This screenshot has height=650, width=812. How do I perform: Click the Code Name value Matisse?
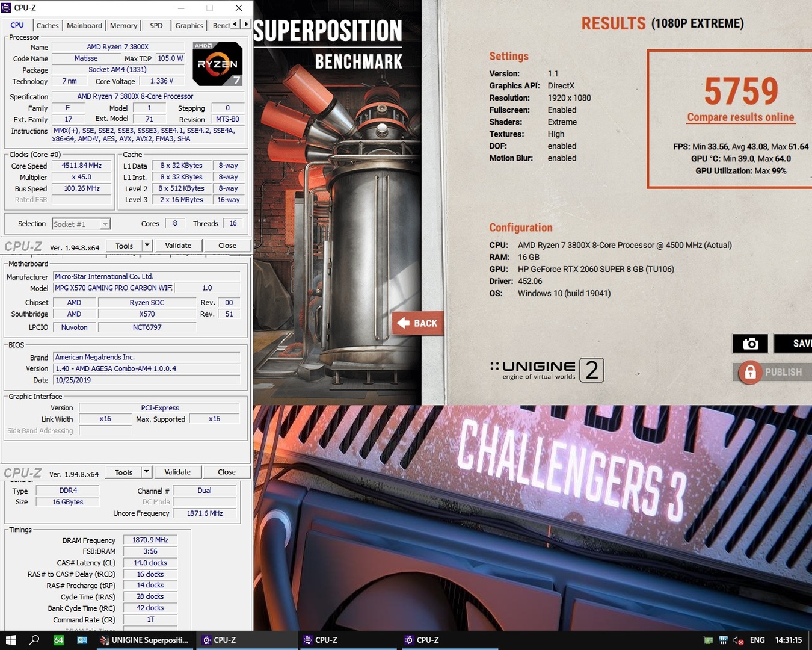tap(86, 58)
